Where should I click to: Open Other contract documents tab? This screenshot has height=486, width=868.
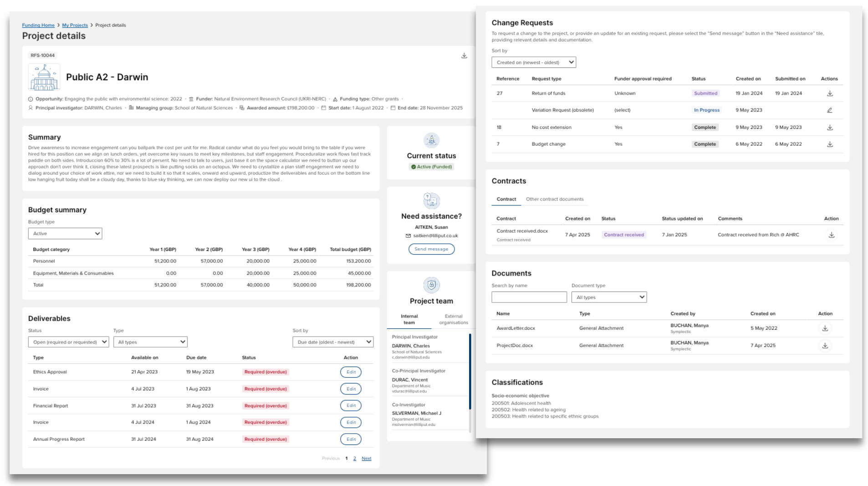(555, 200)
